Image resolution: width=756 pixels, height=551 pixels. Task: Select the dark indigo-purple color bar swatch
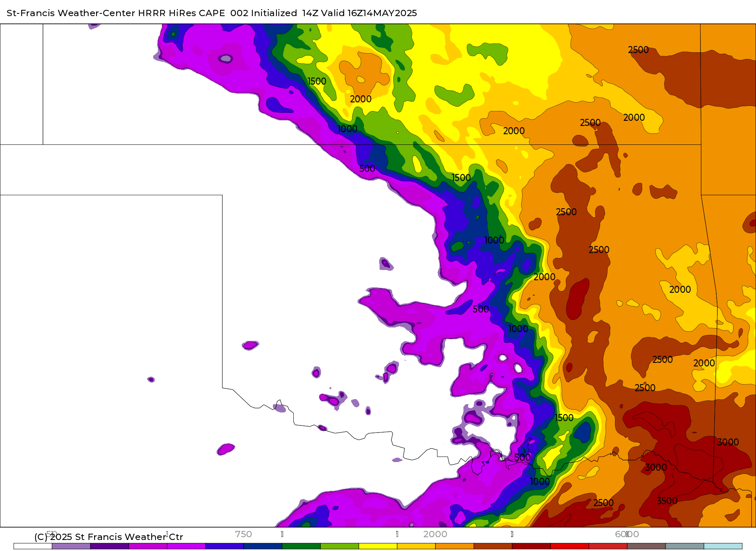point(109,546)
